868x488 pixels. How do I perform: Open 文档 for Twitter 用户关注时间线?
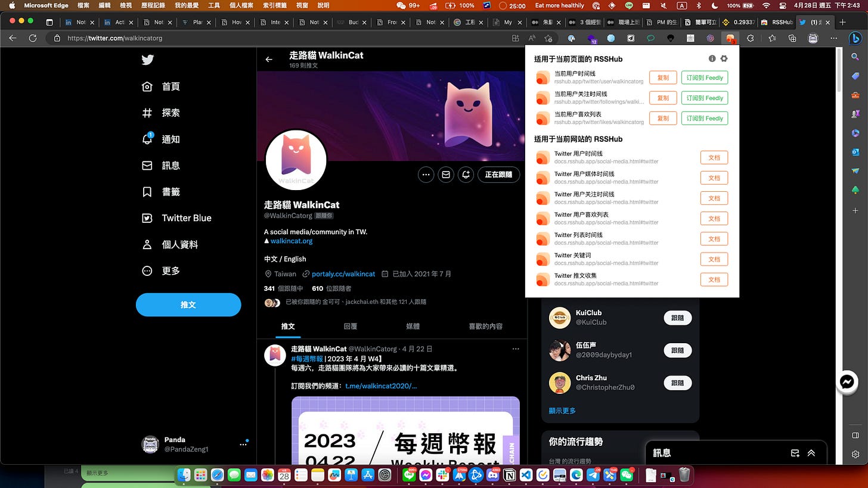(714, 198)
